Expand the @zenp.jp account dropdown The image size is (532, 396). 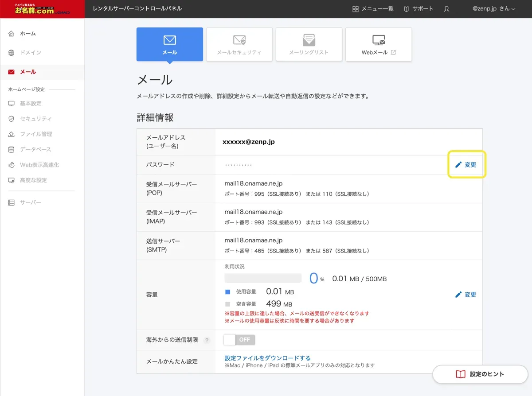(x=494, y=9)
